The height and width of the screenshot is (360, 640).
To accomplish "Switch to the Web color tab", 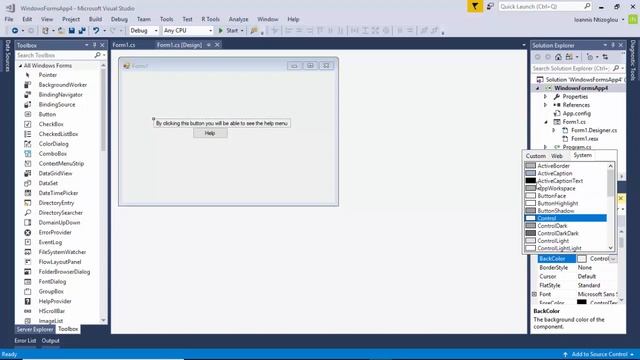I will [557, 156].
